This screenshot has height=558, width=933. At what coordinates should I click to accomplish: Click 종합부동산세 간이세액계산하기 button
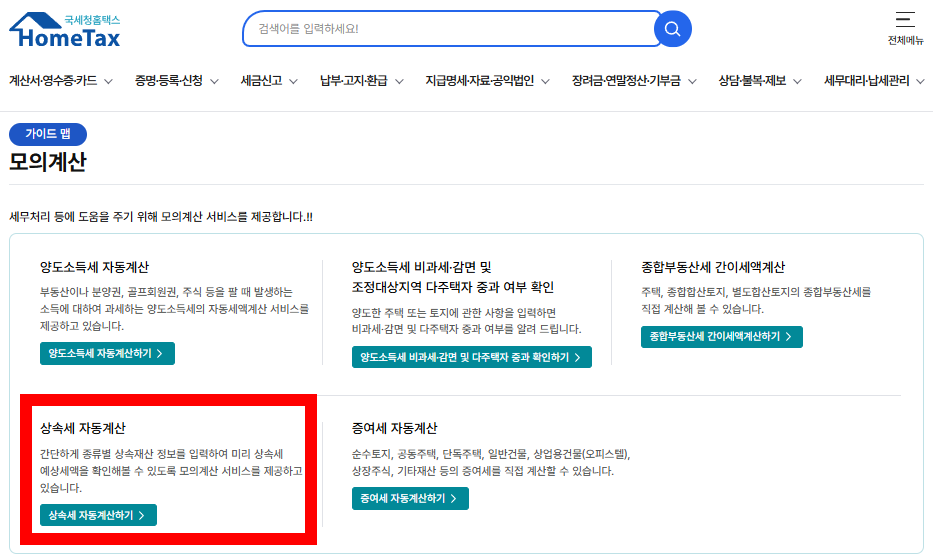(722, 337)
